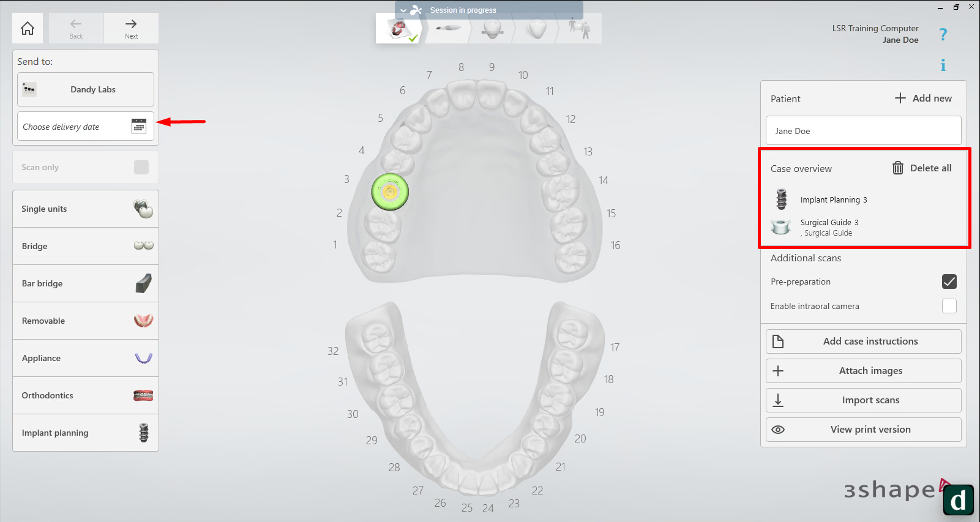The width and height of the screenshot is (980, 522).
Task: Click the Dandy 'd' logo icon
Action: [958, 499]
